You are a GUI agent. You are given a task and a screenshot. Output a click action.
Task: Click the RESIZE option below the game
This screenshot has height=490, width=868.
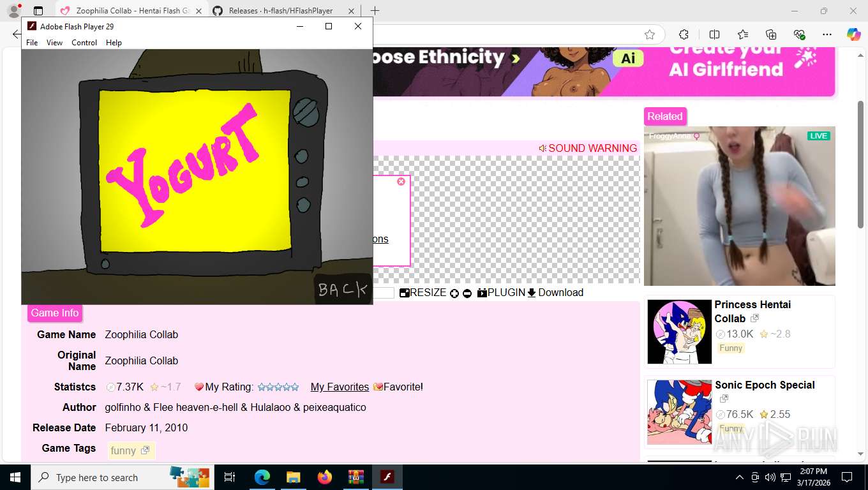click(423, 292)
